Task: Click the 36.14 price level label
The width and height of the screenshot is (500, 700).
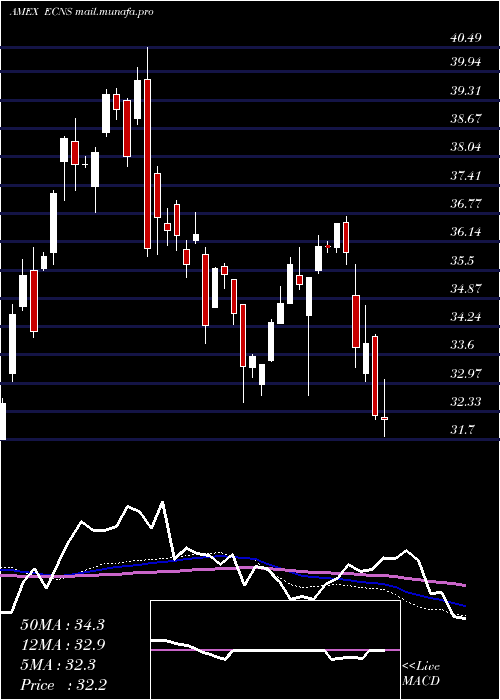Action: 466,232
